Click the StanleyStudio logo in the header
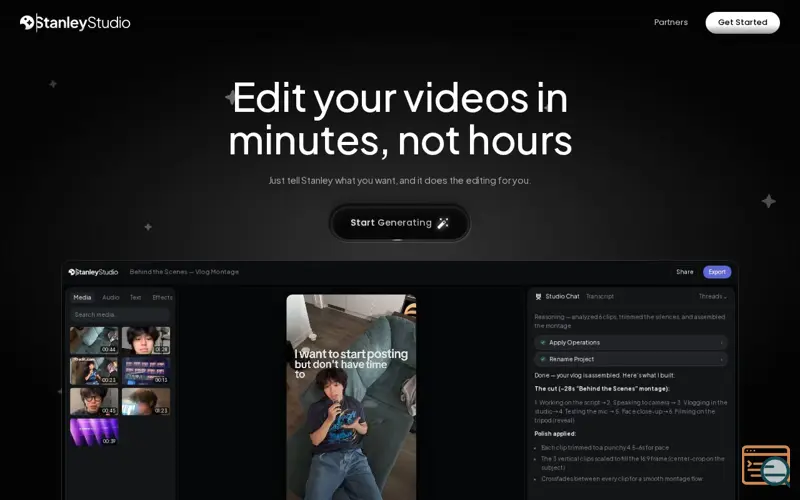The image size is (800, 500). pos(75,22)
